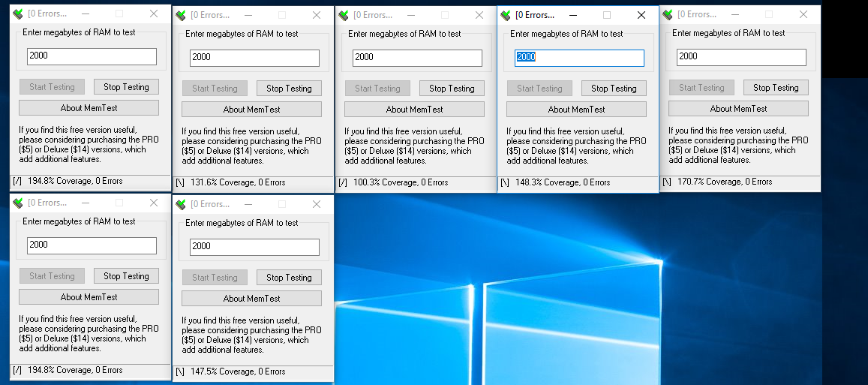Click 'Enter megabytes of RAM' label, 170.7% coverage window
The image size is (868, 385).
coord(728,33)
